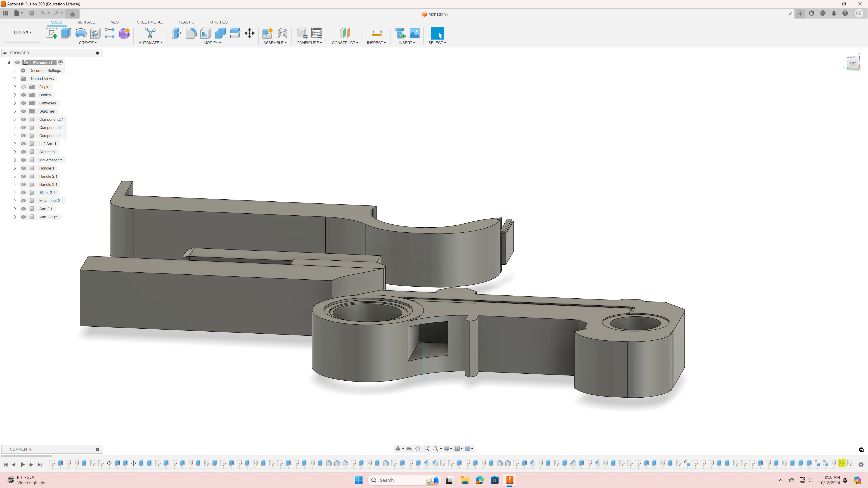Switch to the SHEET METAL tab

[x=149, y=22]
